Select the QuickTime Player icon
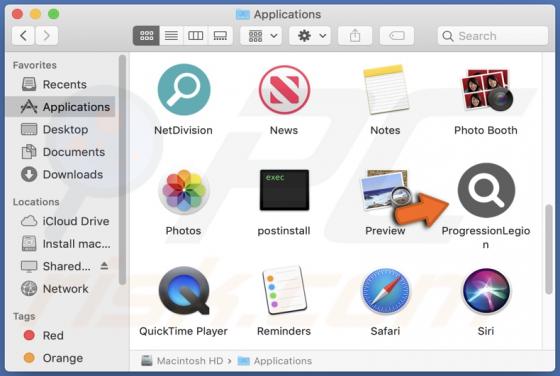The width and height of the screenshot is (560, 376). tap(184, 291)
